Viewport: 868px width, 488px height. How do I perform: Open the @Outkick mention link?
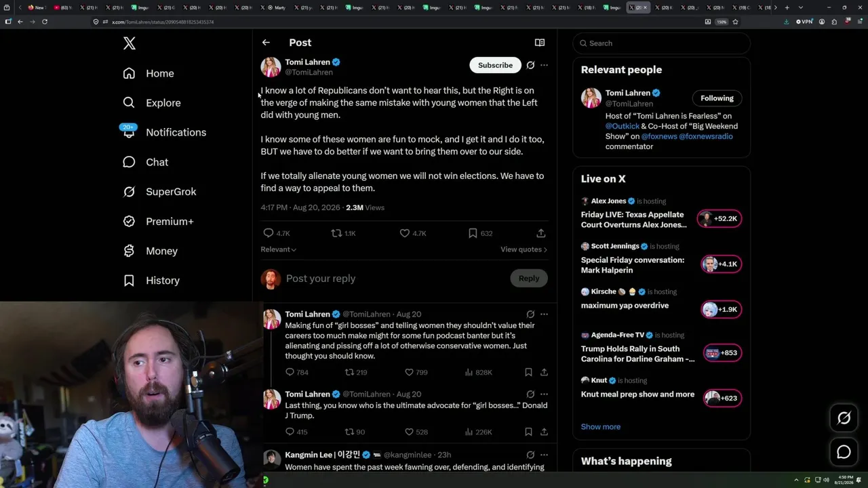[621, 126]
